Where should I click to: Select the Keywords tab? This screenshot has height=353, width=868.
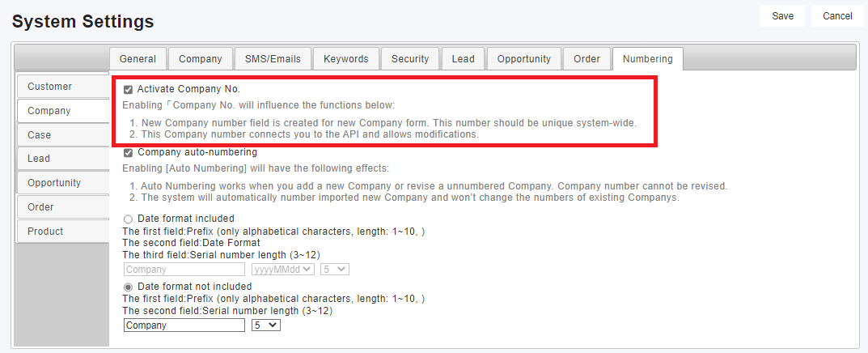[345, 59]
